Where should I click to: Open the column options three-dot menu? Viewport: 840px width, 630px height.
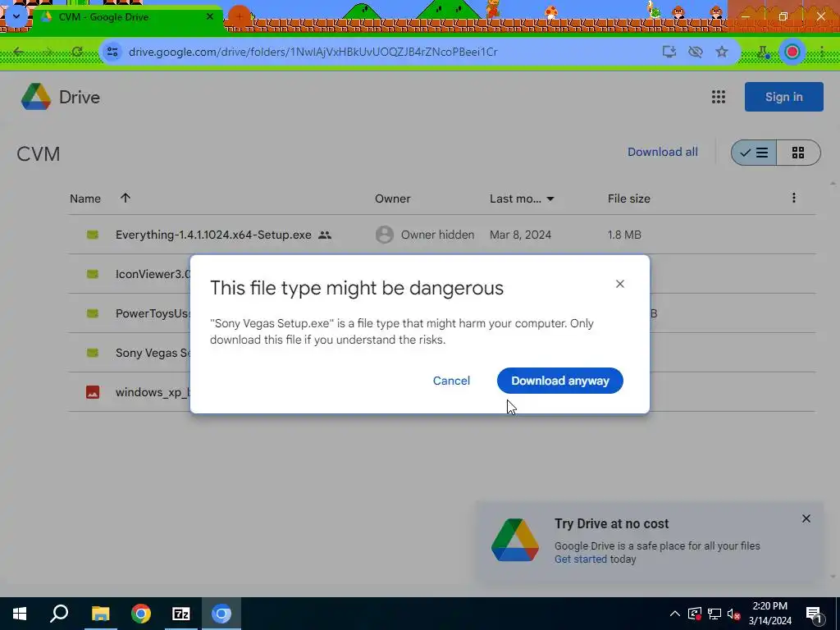coord(794,199)
